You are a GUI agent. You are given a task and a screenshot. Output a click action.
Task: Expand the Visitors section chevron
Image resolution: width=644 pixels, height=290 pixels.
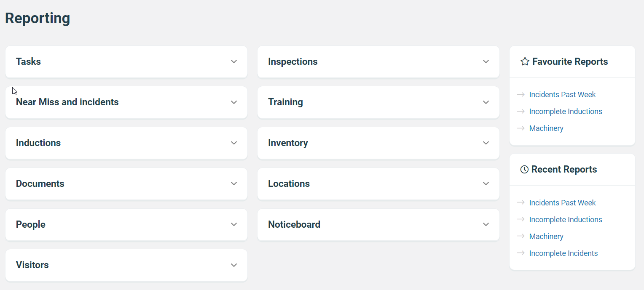pos(234,265)
